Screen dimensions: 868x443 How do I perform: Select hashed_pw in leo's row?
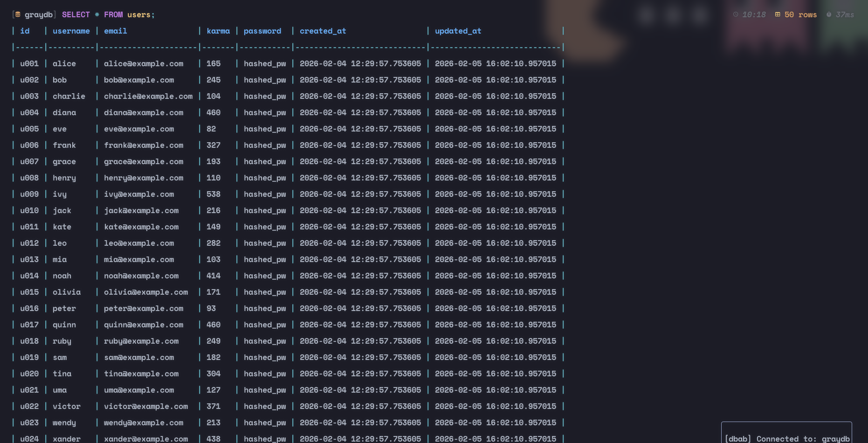(265, 243)
